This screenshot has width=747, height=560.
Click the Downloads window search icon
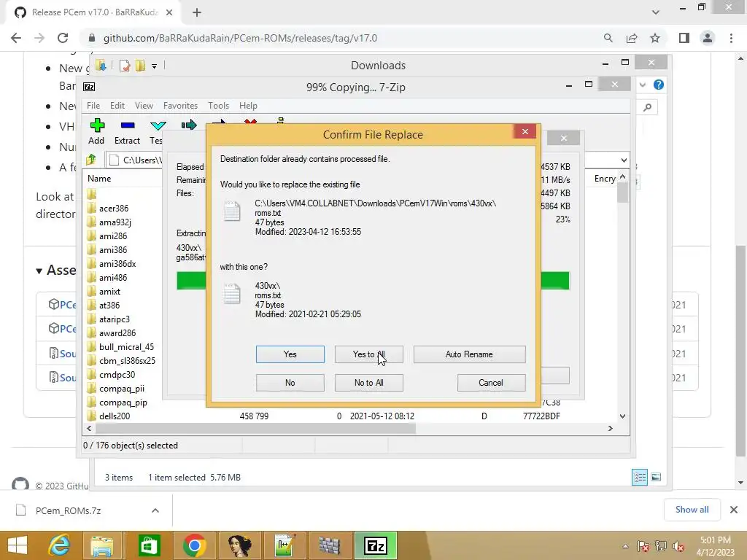(x=647, y=108)
